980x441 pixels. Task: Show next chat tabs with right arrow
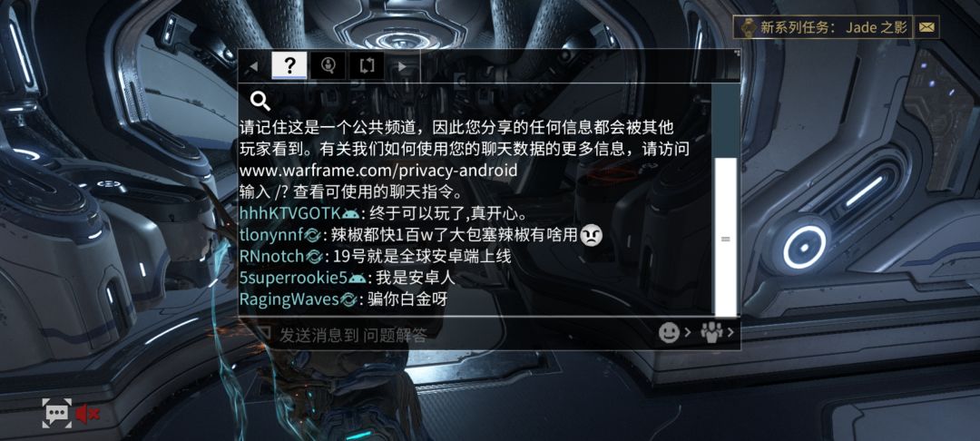402,65
